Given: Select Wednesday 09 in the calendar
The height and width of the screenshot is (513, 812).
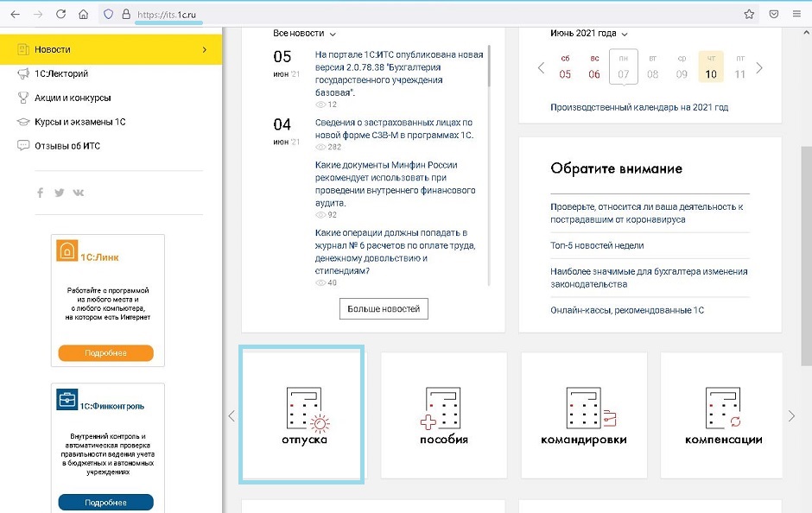Looking at the screenshot, I should tap(682, 67).
